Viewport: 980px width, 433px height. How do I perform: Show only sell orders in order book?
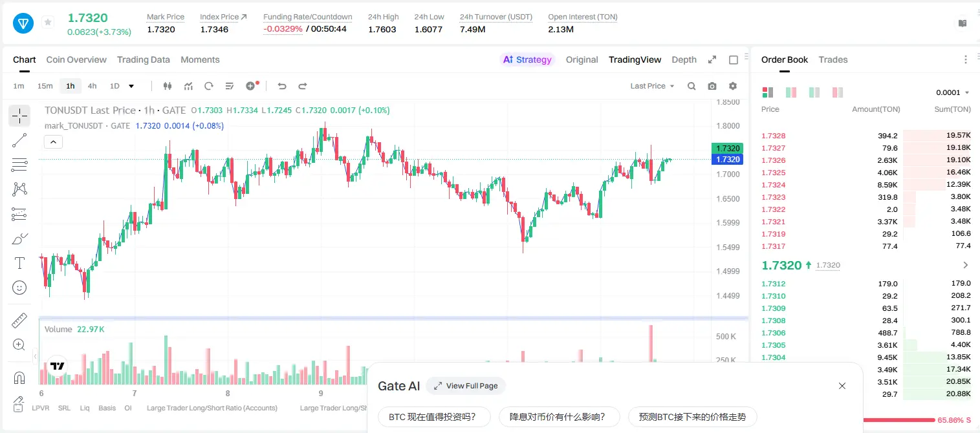pos(838,92)
